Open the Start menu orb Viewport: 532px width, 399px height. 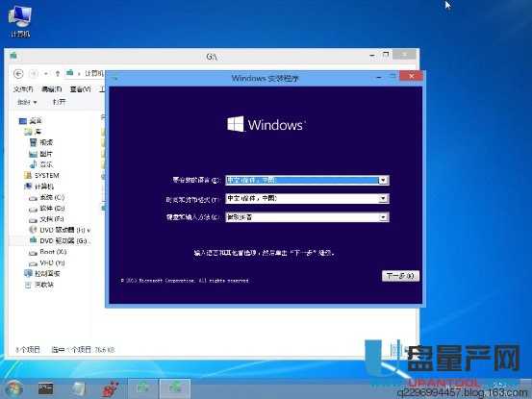pyautogui.click(x=13, y=388)
